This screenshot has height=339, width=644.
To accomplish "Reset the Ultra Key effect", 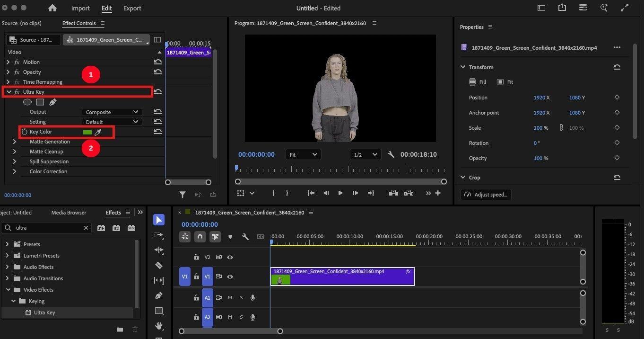I will tap(158, 92).
